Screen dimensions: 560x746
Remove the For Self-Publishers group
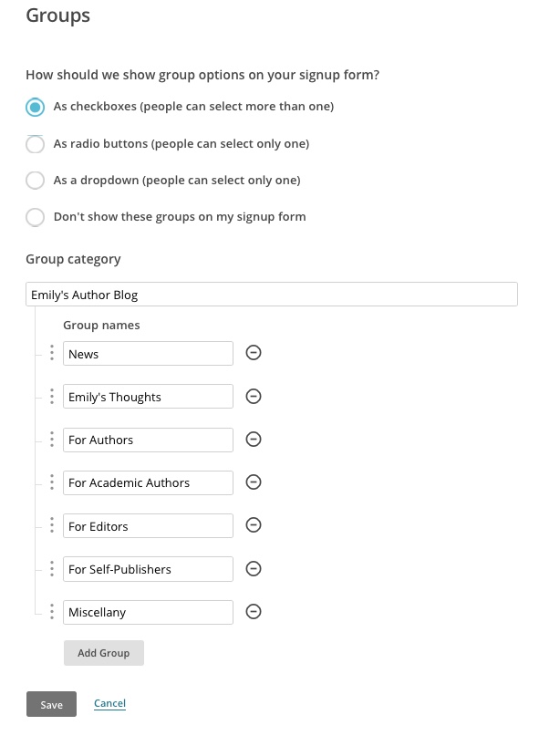point(254,569)
